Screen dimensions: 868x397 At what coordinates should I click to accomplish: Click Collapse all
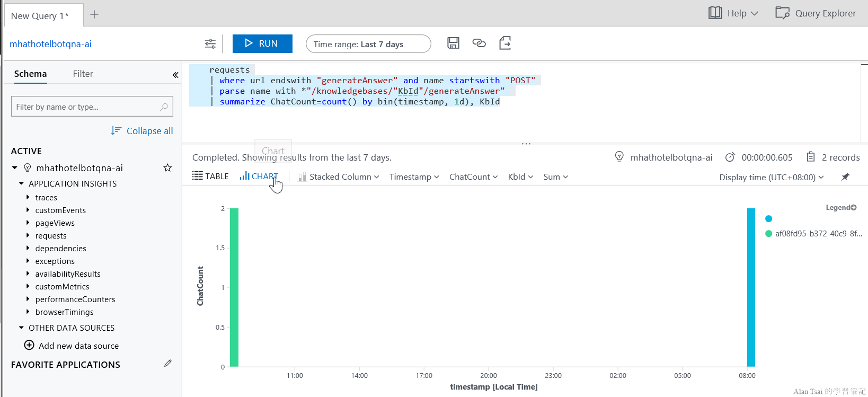142,131
